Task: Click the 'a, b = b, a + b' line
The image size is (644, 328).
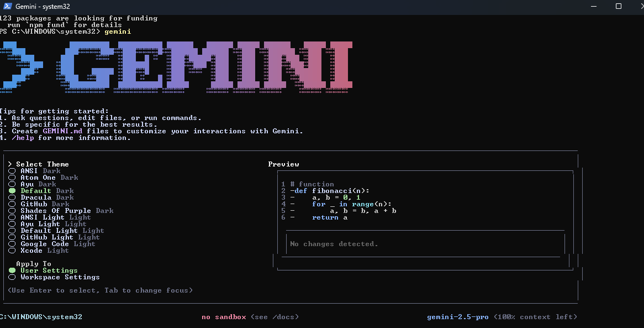Action: [363, 210]
